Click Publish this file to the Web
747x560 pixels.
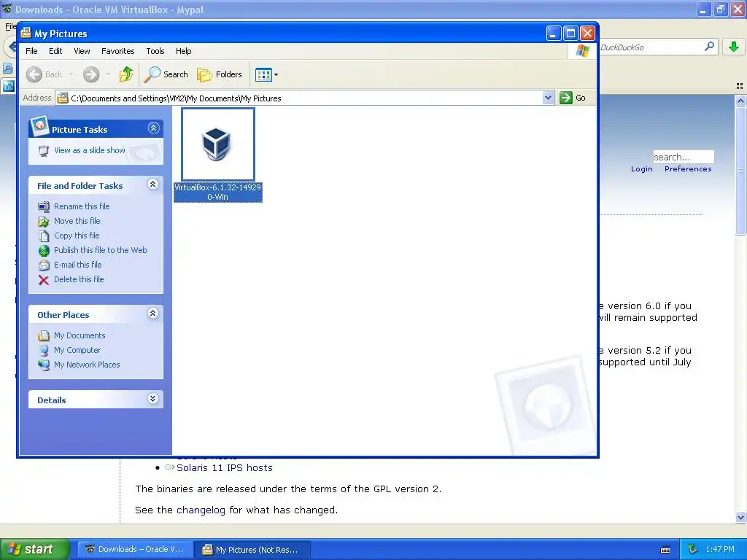click(101, 250)
